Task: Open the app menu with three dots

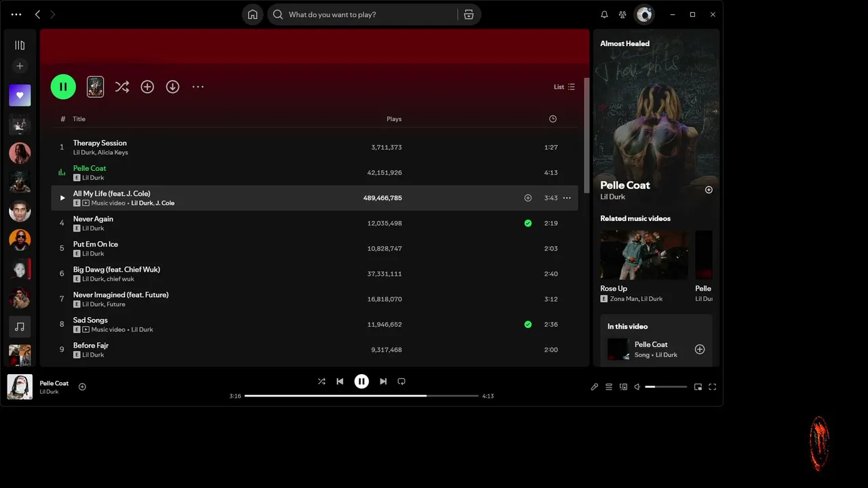Action: (x=16, y=14)
